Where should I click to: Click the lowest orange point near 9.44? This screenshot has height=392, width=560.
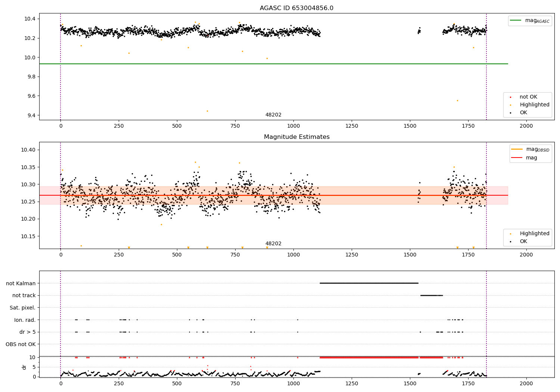tap(207, 111)
